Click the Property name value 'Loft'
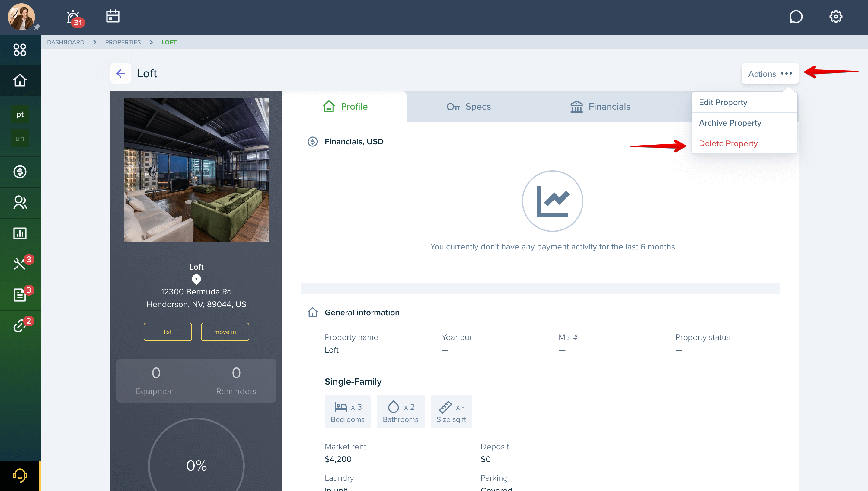 point(332,350)
